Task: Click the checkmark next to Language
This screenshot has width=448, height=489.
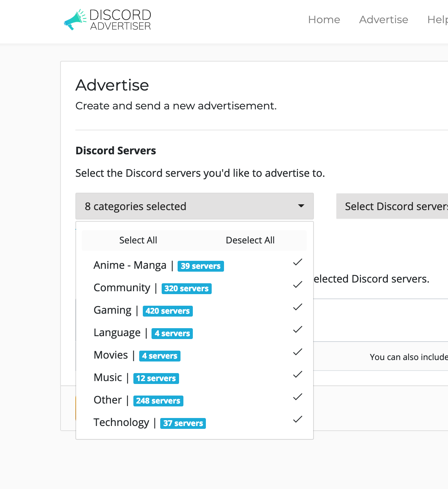Action: point(298,329)
